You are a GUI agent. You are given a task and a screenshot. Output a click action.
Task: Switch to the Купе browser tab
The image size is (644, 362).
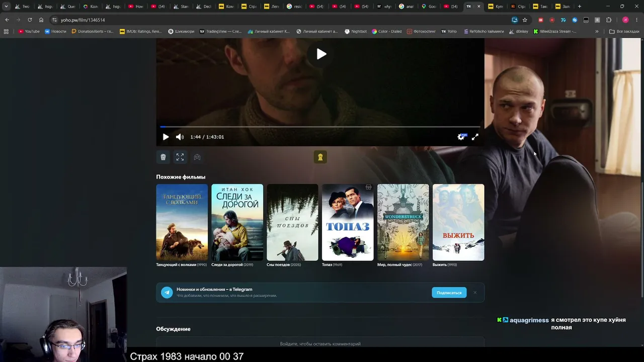496,7
